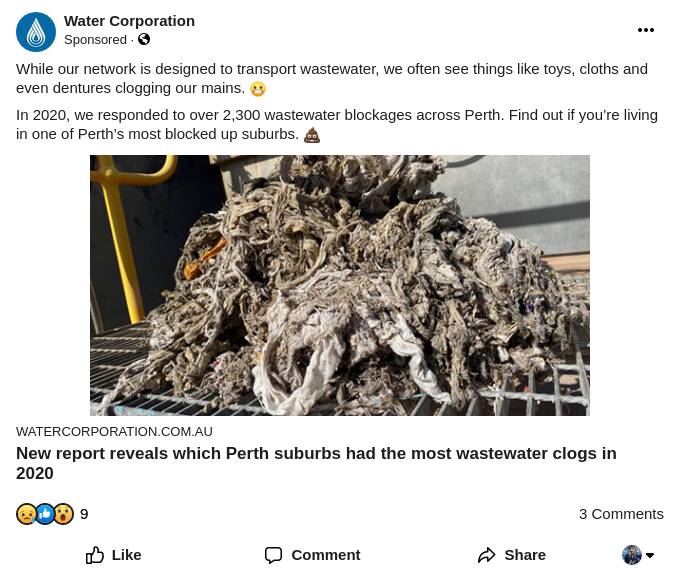View the 9 reactions count
Screen dimensions: 680x582
(x=84, y=514)
